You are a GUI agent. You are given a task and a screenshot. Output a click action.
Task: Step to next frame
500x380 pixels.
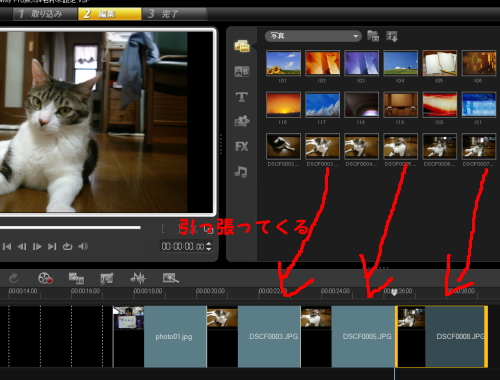pyautogui.click(x=37, y=246)
